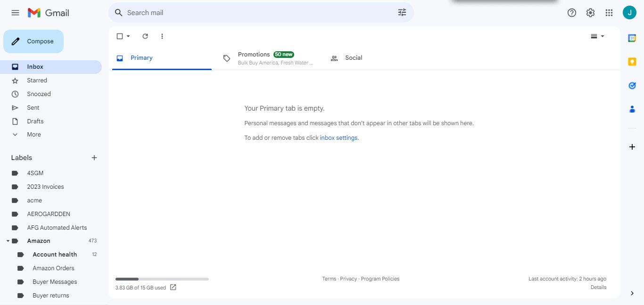Open the Starred folder
The image size is (644, 305).
click(51, 80)
